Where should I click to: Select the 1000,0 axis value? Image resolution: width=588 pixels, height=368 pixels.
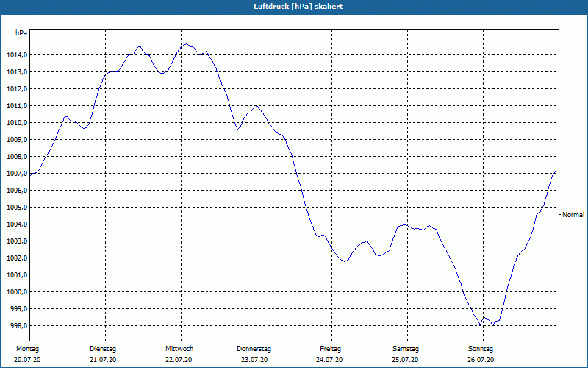17,291
